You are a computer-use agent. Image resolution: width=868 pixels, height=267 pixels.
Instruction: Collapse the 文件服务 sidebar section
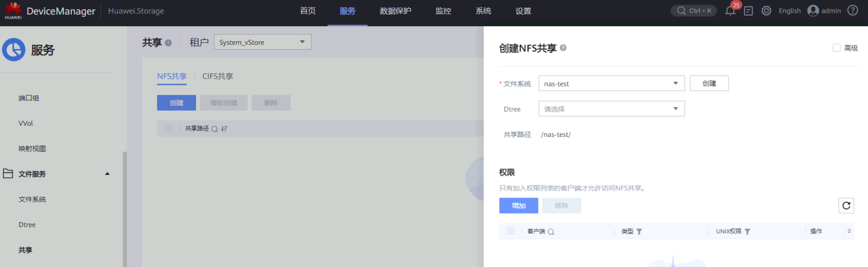click(x=107, y=174)
